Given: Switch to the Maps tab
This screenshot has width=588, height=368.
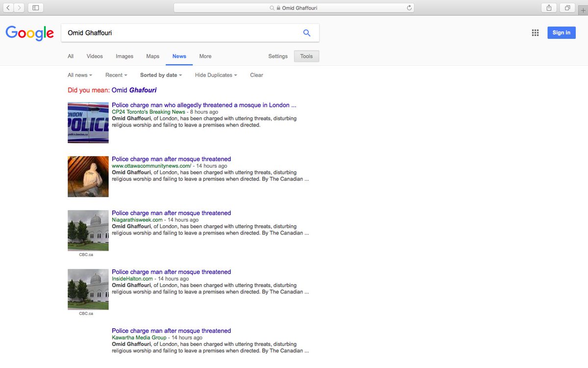Looking at the screenshot, I should click(153, 56).
